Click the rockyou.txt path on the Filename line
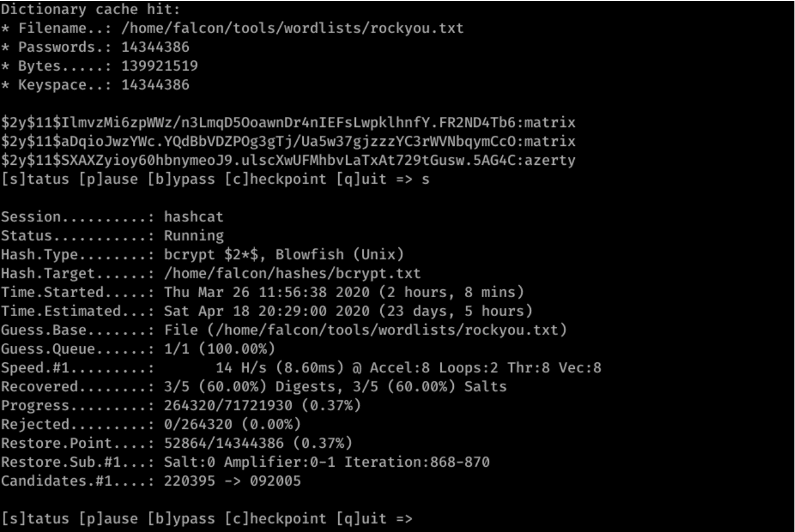Image resolution: width=795 pixels, height=532 pixels. [x=292, y=28]
